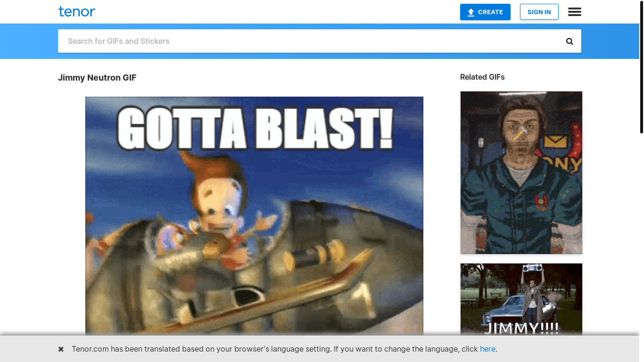Open the Gotta Blast Jimmy Neutron GIF
The height and width of the screenshot is (362, 644).
pyautogui.click(x=254, y=216)
